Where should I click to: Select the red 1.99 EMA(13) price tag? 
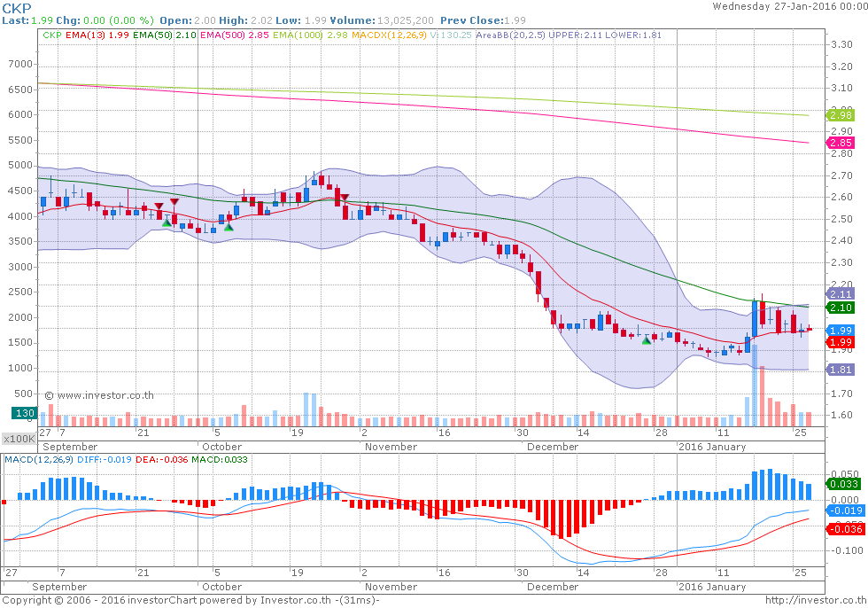(841, 342)
